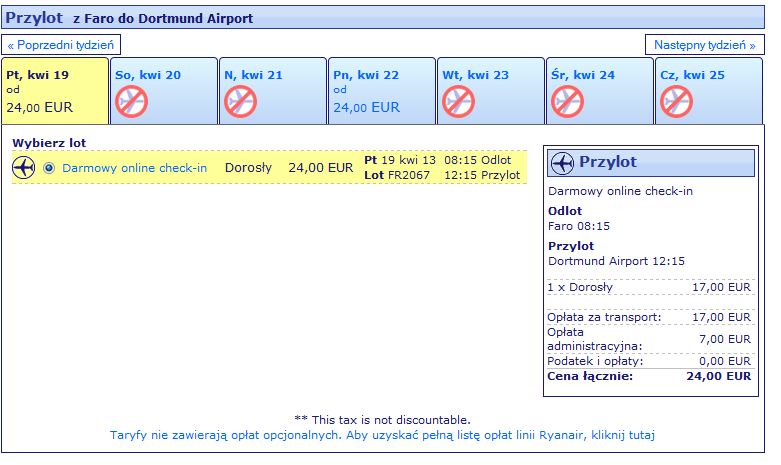
Task: Open Darmowy online check-in link in flight row
Action: click(134, 168)
